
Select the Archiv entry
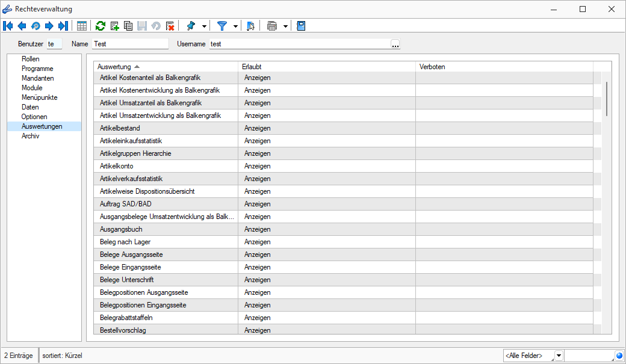(30, 136)
